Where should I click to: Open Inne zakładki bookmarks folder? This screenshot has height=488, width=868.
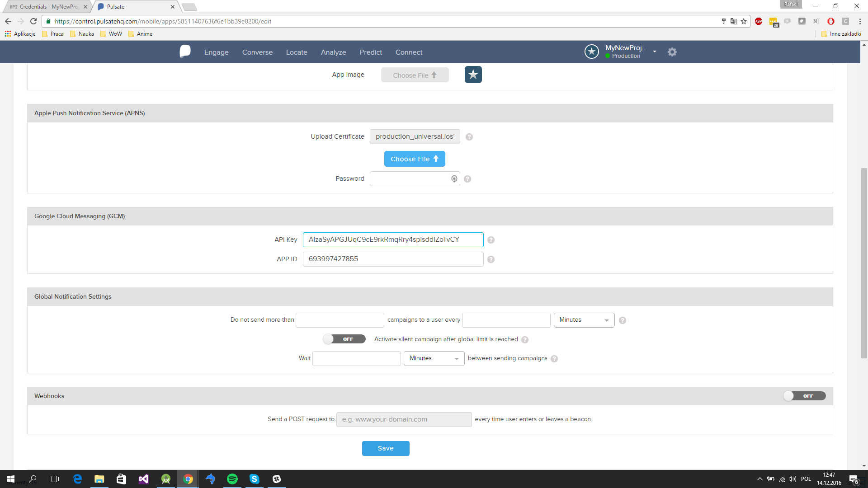click(x=841, y=34)
